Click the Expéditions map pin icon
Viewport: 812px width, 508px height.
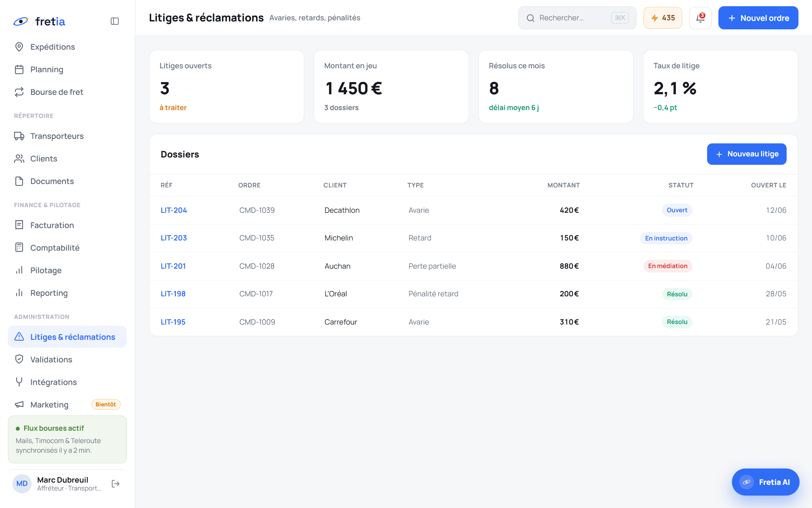(x=19, y=47)
